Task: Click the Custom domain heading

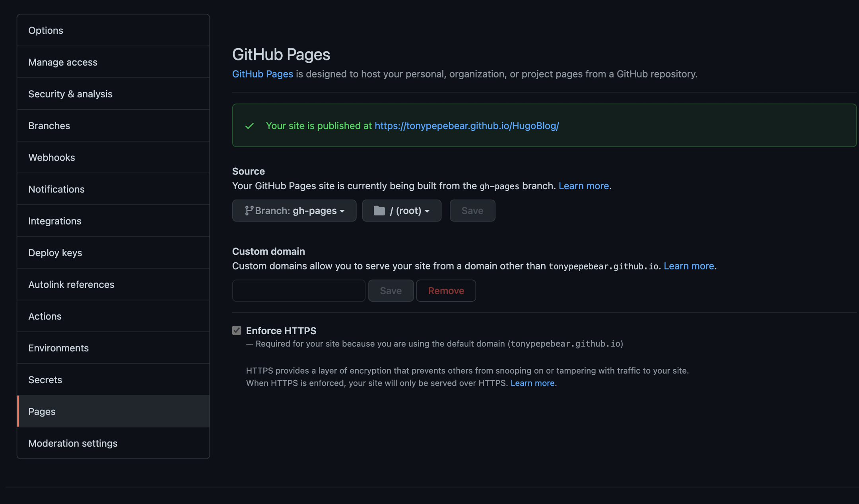Action: point(268,251)
